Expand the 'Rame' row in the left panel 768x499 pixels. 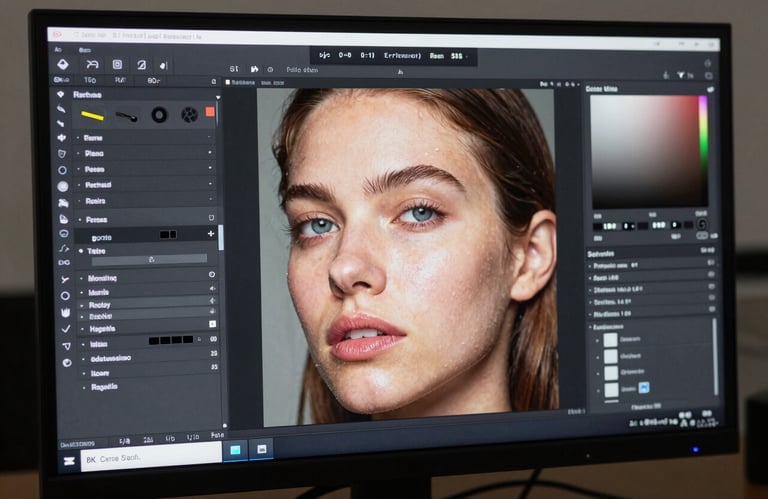coord(146,138)
